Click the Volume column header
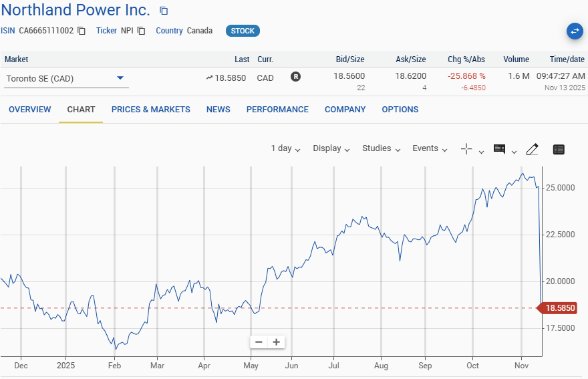588x379 pixels. click(x=516, y=59)
